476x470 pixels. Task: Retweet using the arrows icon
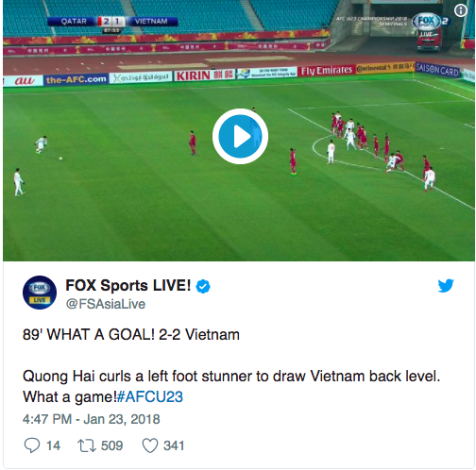[87, 445]
